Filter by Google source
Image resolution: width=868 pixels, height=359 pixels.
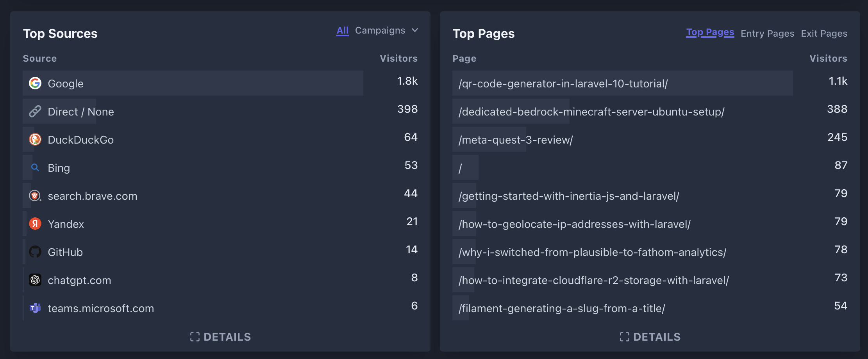click(66, 84)
